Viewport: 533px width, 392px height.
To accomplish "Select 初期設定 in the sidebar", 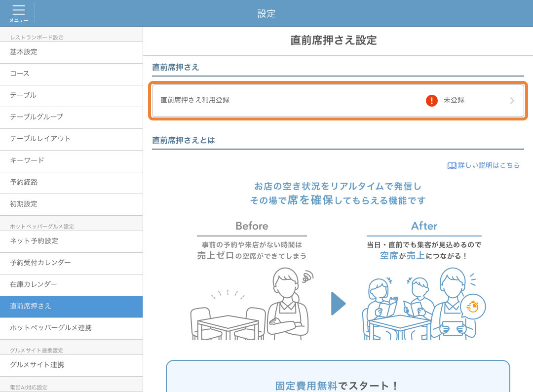I will pyautogui.click(x=72, y=205).
